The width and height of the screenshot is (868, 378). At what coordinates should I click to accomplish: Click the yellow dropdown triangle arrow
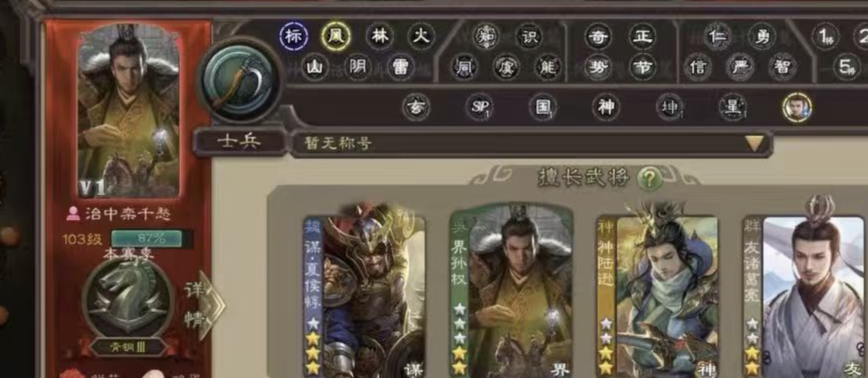753,143
